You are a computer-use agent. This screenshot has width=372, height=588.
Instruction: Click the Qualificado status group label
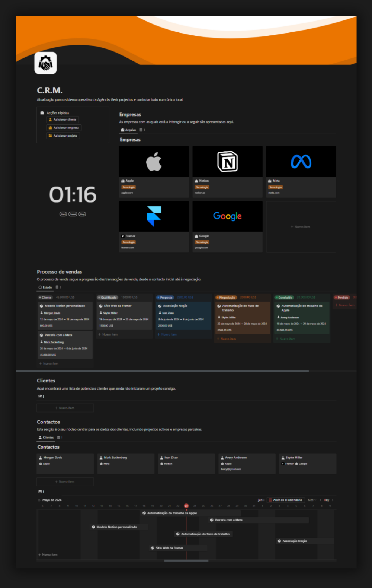click(108, 297)
